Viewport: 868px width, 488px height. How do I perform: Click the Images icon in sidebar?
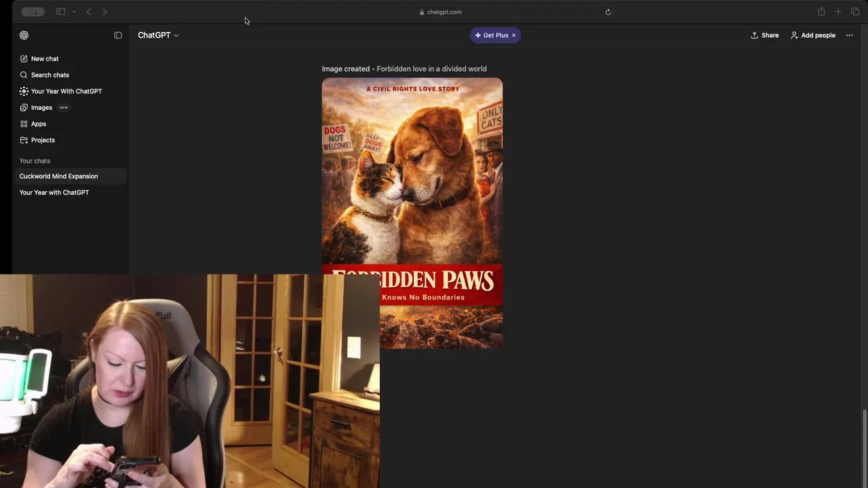click(x=24, y=108)
